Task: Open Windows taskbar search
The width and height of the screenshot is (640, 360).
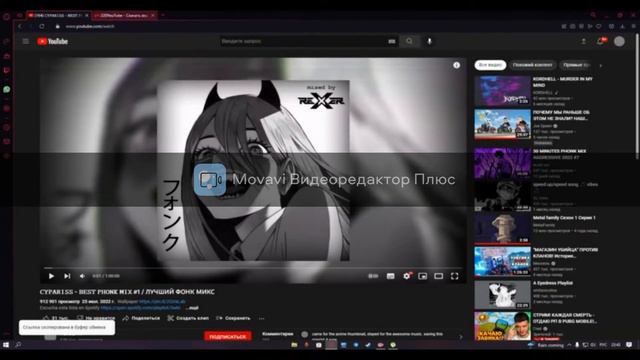Action: click(x=18, y=345)
